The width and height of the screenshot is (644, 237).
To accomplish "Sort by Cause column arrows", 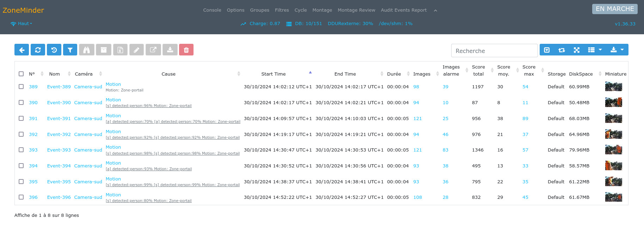I will 239,74.
